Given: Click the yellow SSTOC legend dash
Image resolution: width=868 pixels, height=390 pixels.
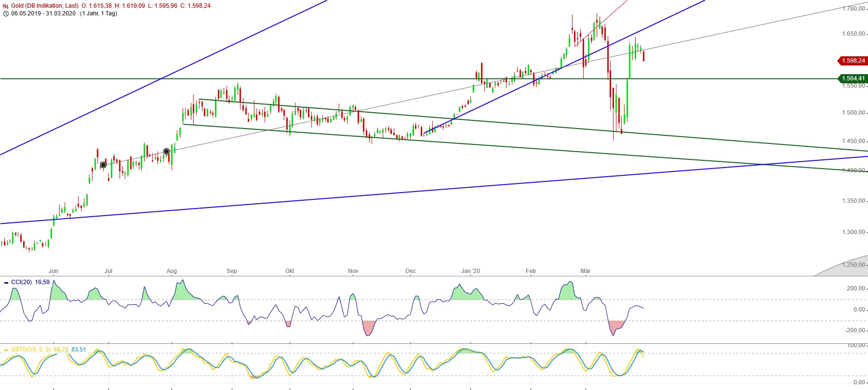Looking at the screenshot, I should (x=6, y=350).
